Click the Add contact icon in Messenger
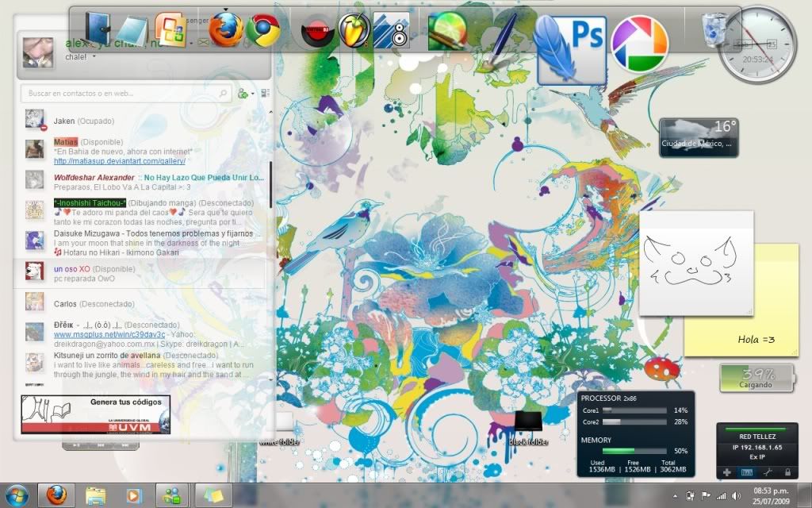The height and width of the screenshot is (508, 812). pyautogui.click(x=242, y=94)
